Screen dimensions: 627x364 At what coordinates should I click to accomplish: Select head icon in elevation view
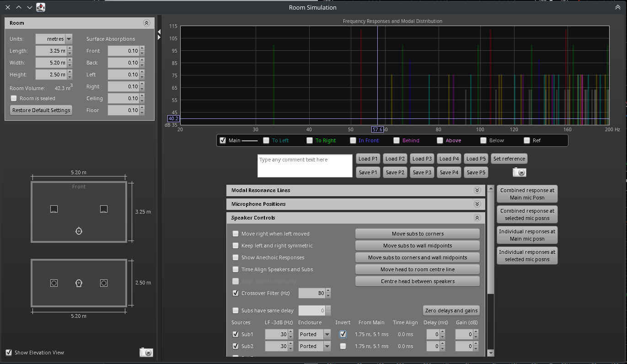79,283
